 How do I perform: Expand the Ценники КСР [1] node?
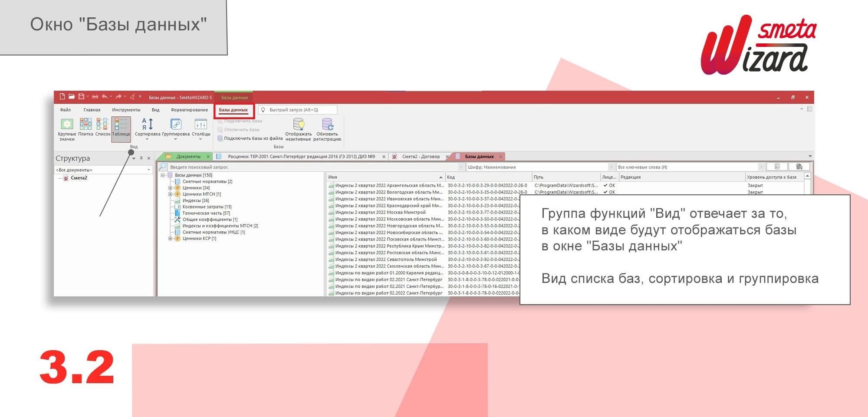tap(170, 239)
